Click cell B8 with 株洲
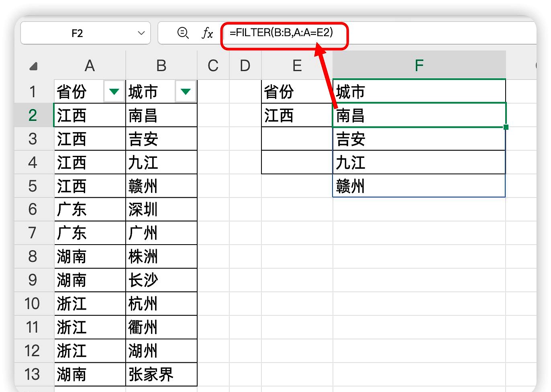This screenshot has width=551, height=392. (161, 256)
